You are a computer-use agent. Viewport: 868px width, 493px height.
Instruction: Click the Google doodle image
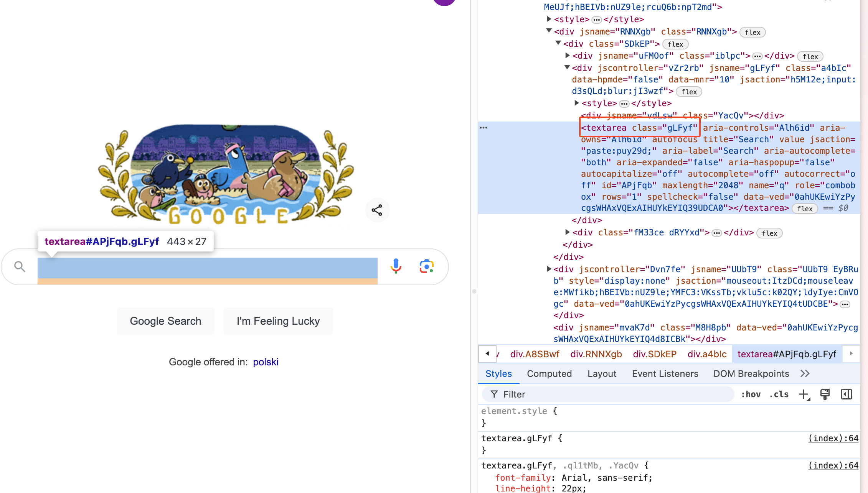pos(226,174)
